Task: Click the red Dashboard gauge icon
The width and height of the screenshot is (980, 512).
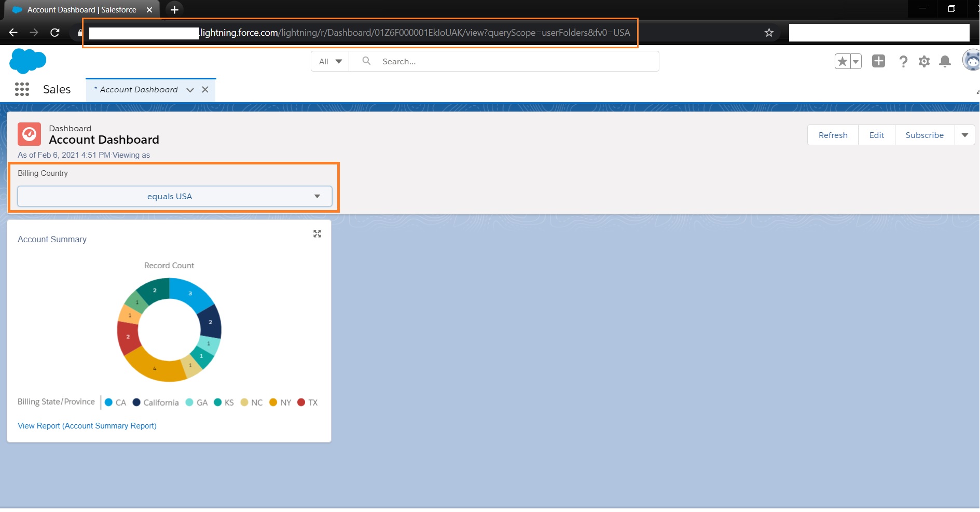Action: pos(29,134)
